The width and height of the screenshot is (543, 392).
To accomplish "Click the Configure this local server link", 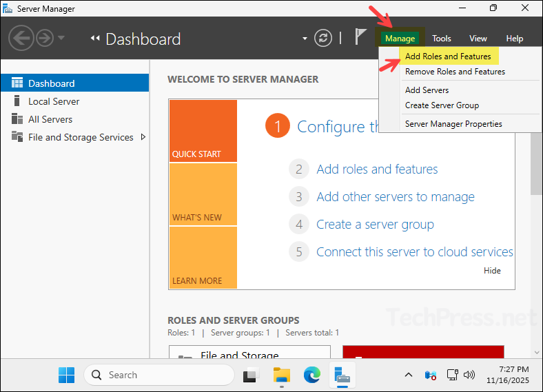I will pos(338,126).
